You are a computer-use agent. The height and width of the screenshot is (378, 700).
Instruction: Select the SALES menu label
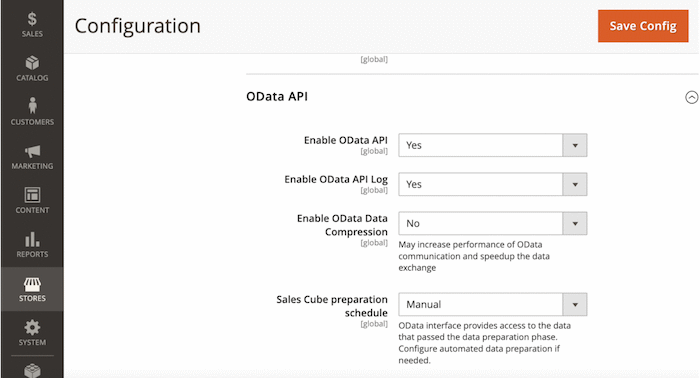click(32, 34)
